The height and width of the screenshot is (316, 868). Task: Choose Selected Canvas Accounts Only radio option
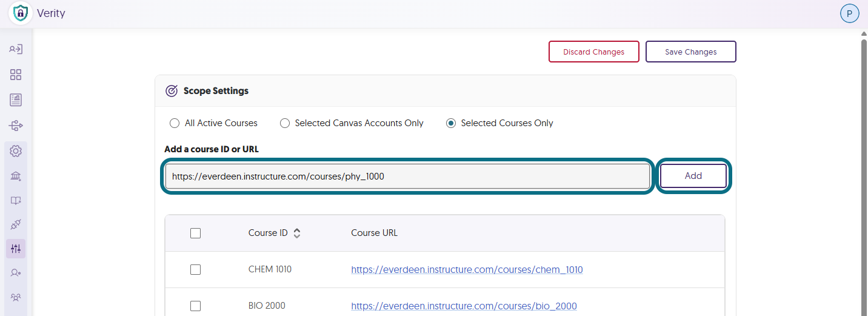tap(285, 123)
